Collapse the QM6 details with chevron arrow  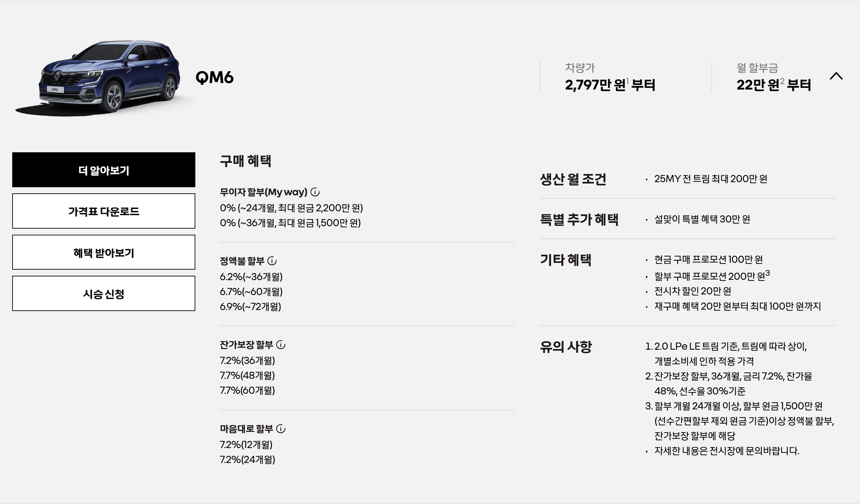[x=836, y=76]
